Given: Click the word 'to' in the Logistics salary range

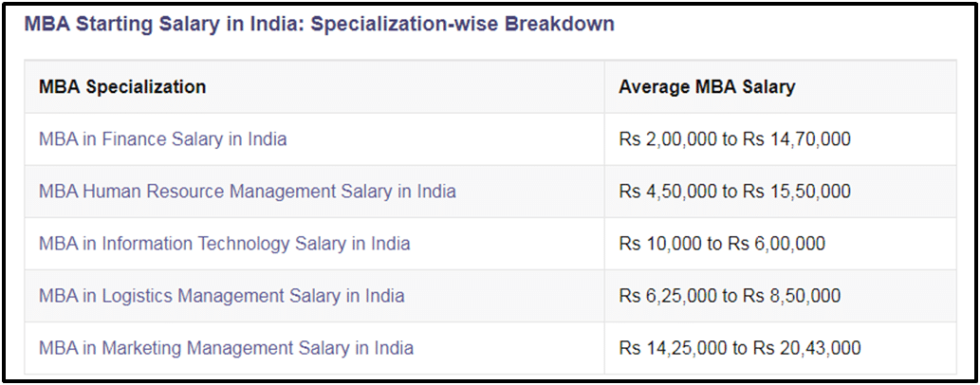Looking at the screenshot, I should click(730, 295).
